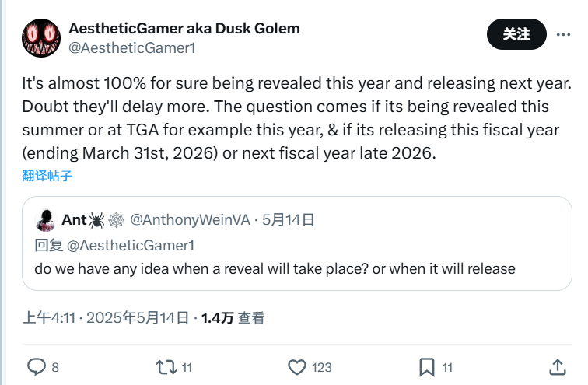Open Ant's small profile avatar
This screenshot has height=385, width=588.
(x=46, y=220)
